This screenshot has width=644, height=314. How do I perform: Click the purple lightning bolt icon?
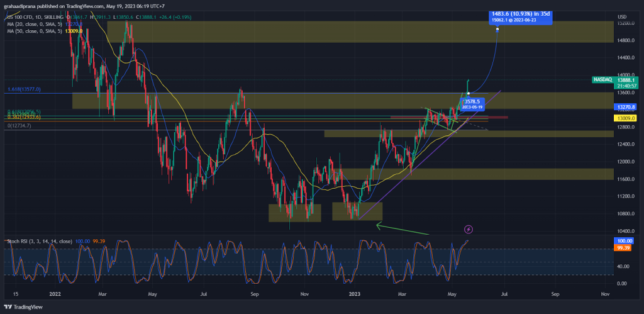469,229
